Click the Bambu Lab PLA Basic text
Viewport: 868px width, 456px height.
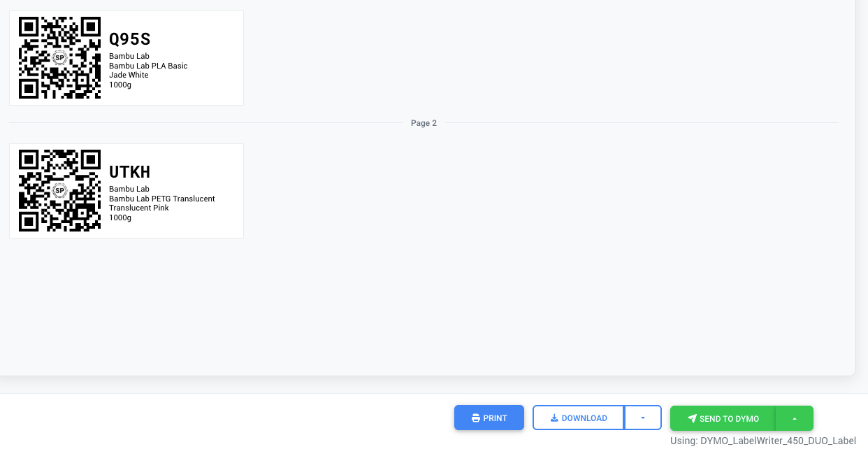(148, 66)
